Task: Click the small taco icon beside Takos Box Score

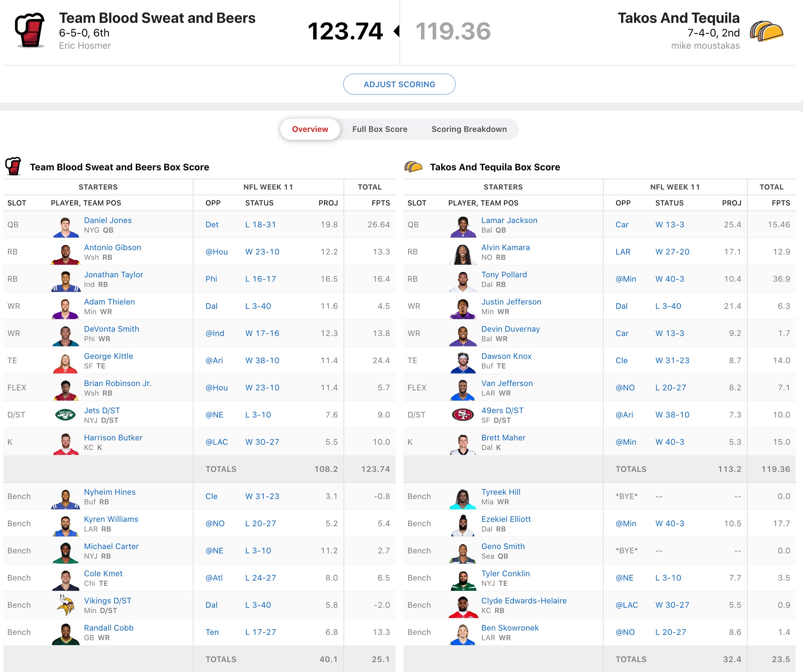Action: 413,167
